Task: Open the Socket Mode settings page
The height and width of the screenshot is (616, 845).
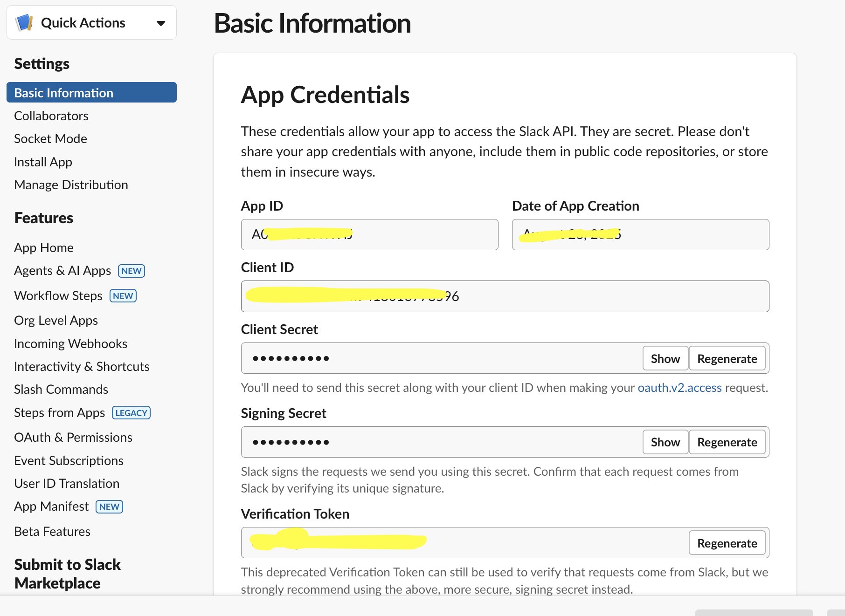Action: (x=50, y=138)
